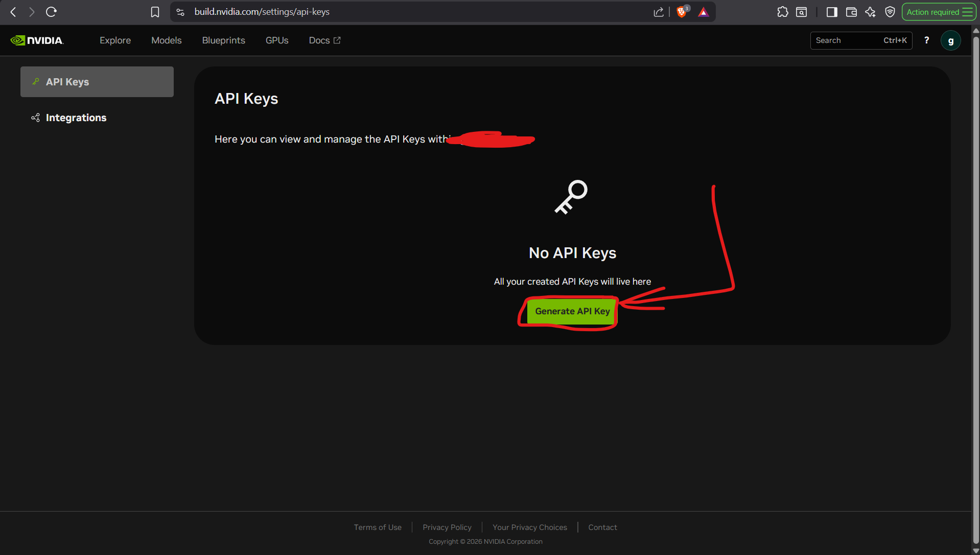Select API Keys in the settings sidebar

click(97, 82)
